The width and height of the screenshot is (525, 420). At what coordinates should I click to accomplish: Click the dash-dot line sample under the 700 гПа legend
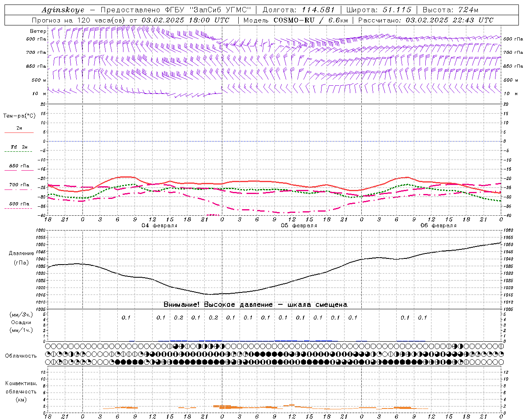[18, 189]
